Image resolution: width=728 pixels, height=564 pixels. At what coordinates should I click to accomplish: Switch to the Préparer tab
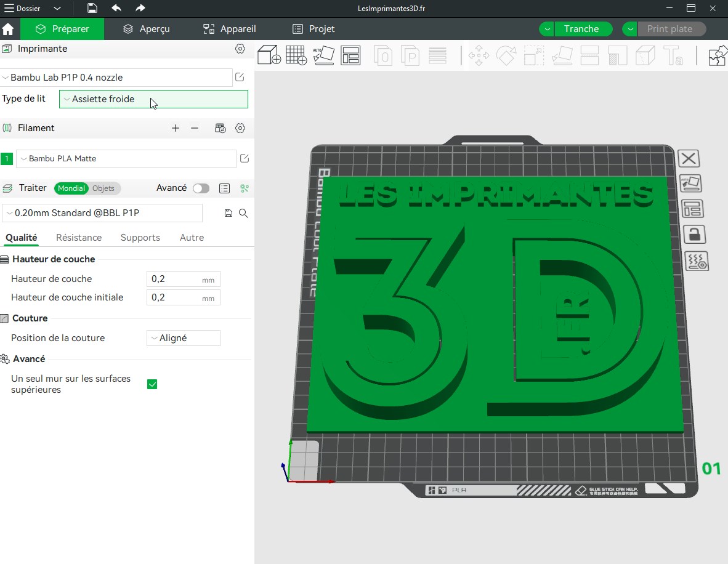click(x=62, y=29)
